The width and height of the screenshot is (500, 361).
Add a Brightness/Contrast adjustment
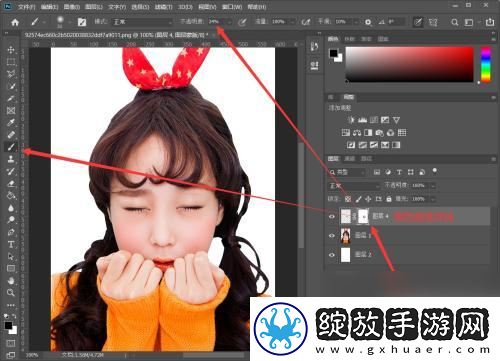pos(351,120)
